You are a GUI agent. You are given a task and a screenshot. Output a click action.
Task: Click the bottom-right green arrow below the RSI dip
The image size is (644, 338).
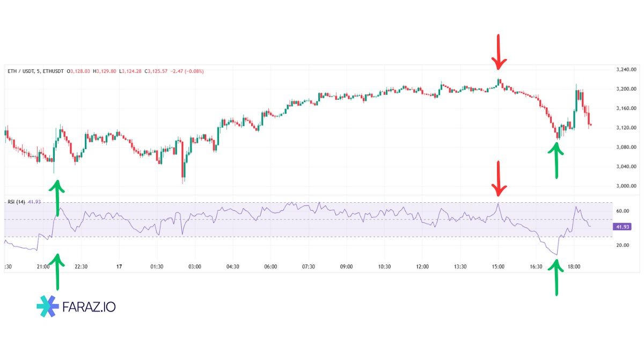pos(557,277)
